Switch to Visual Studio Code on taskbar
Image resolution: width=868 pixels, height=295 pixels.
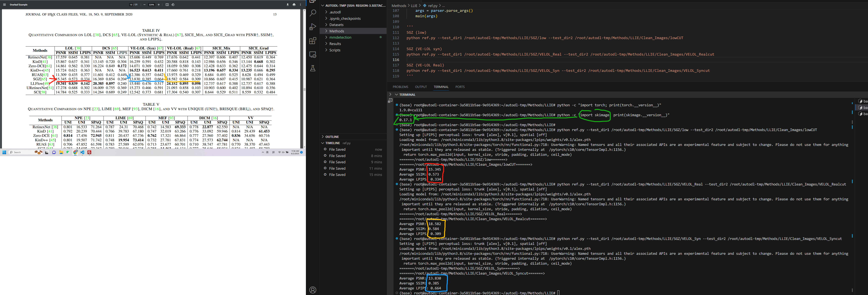[x=82, y=152]
